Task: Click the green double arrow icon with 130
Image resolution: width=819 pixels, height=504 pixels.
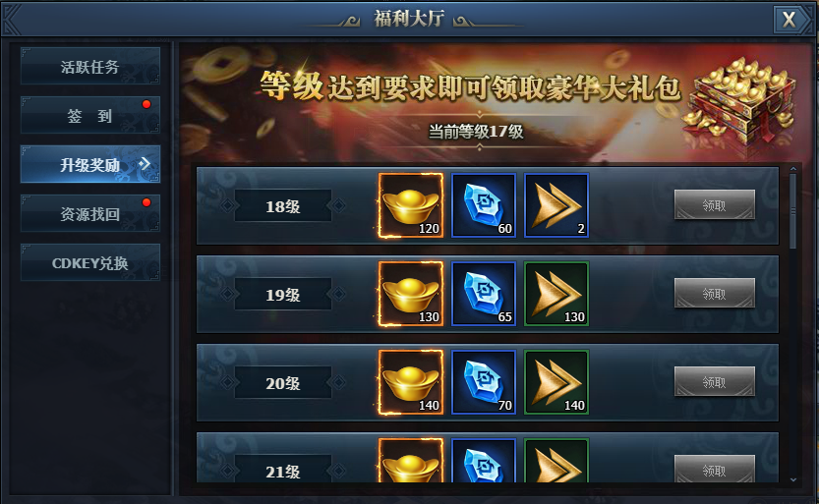Action: coord(556,294)
